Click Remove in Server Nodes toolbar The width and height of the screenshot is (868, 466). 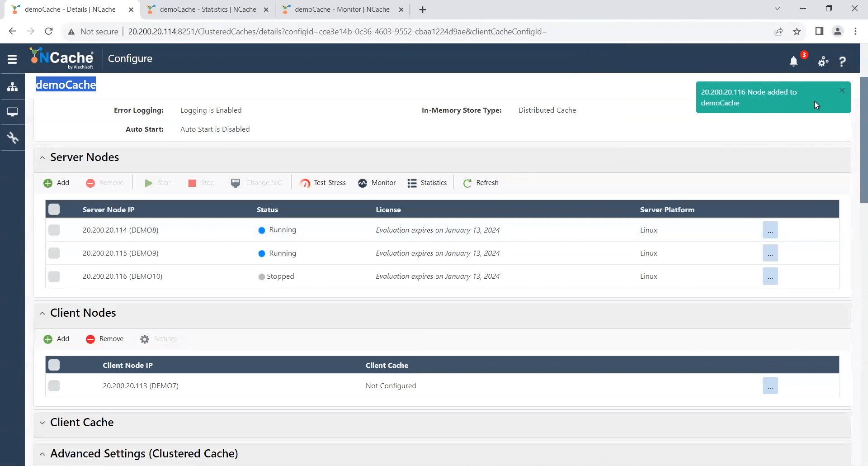(105, 183)
